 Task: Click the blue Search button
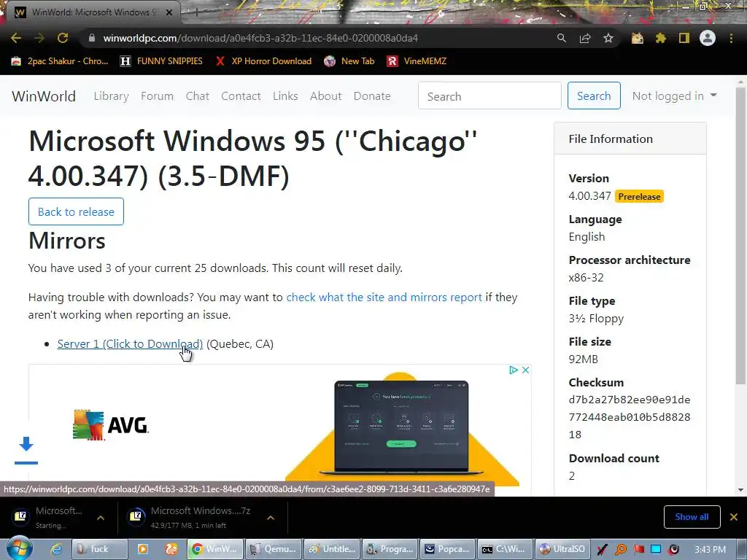pyautogui.click(x=594, y=96)
